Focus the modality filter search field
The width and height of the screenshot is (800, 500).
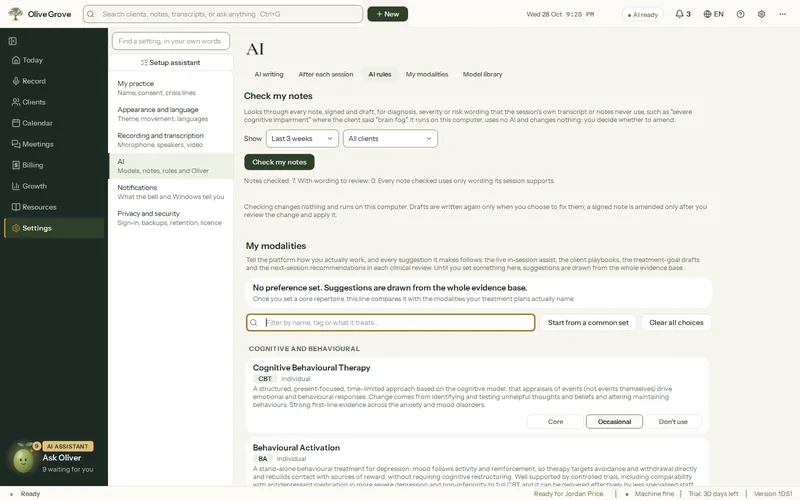tap(390, 322)
